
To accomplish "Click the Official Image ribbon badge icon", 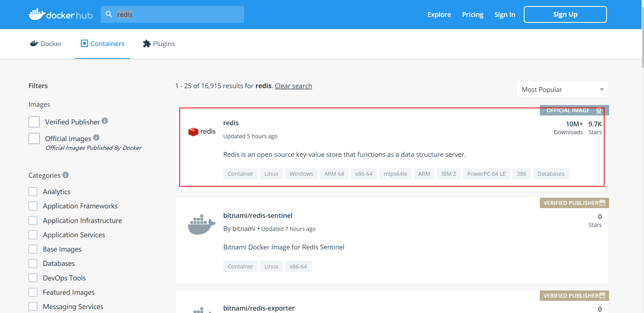I will point(599,110).
